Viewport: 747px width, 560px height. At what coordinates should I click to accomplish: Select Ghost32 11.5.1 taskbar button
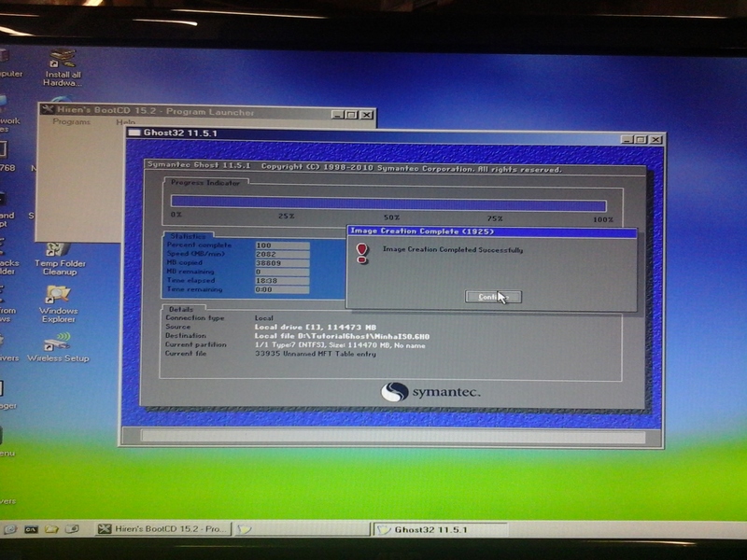[x=439, y=529]
